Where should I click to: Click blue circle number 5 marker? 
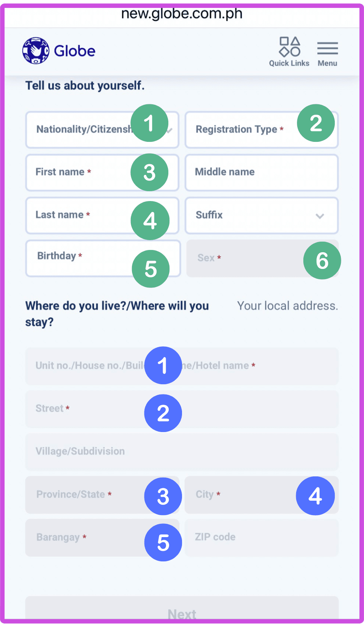point(163,542)
